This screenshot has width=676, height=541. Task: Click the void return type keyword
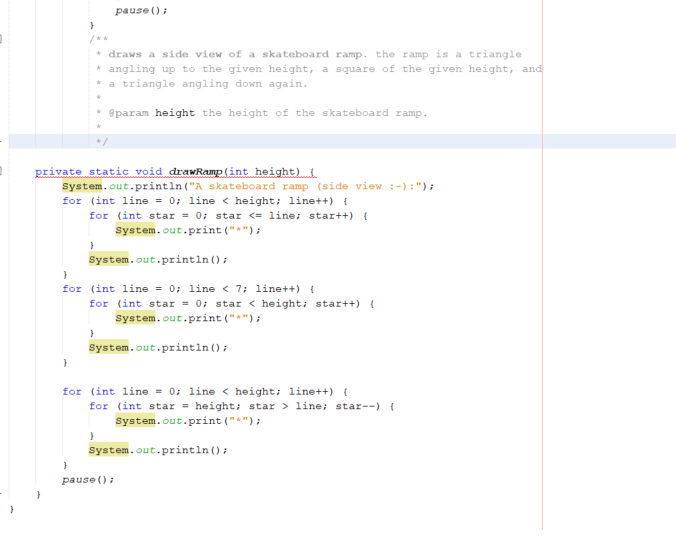click(149, 172)
